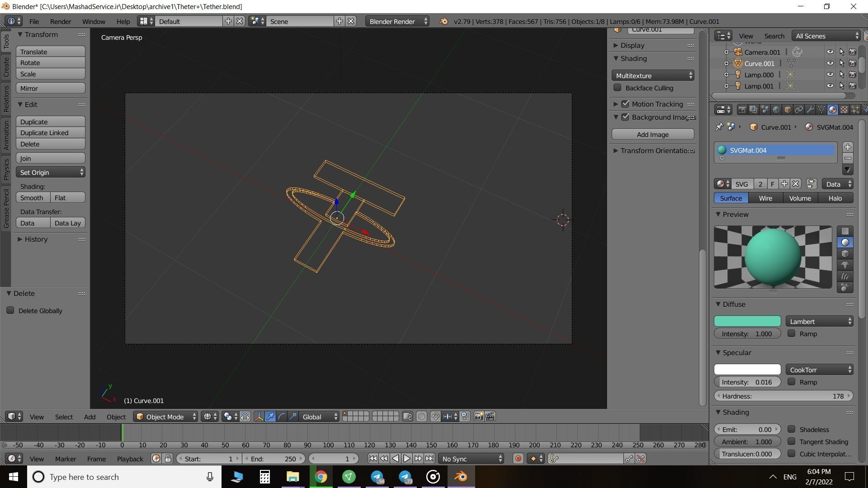Open the World properties tab (globe icon)
868x488 pixels.
pyautogui.click(x=776, y=109)
